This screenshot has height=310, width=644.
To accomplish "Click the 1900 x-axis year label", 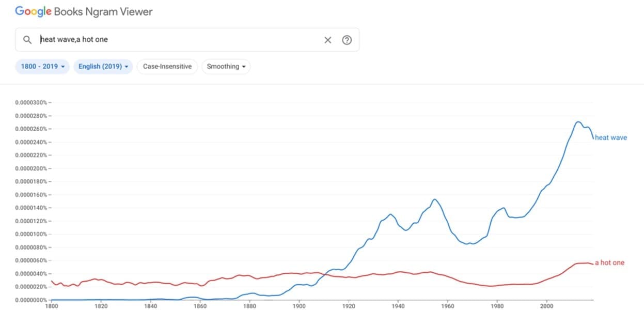I will click(299, 306).
